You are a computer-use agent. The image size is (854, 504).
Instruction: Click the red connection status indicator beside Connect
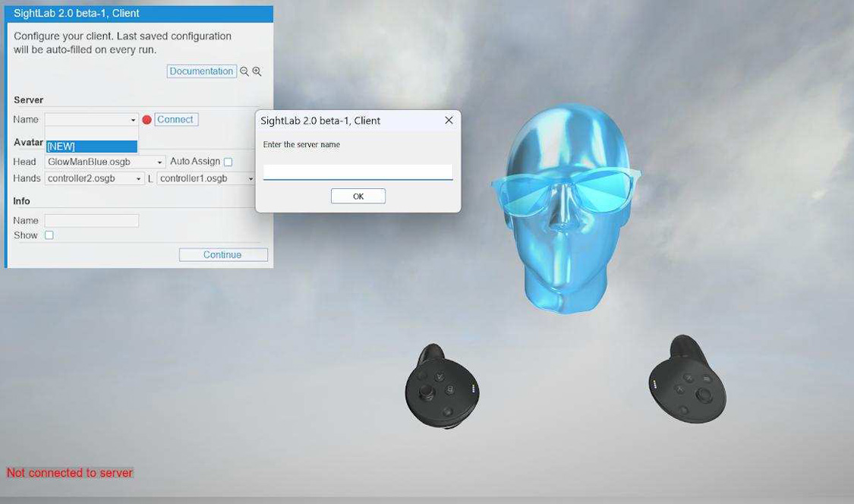[x=146, y=119]
